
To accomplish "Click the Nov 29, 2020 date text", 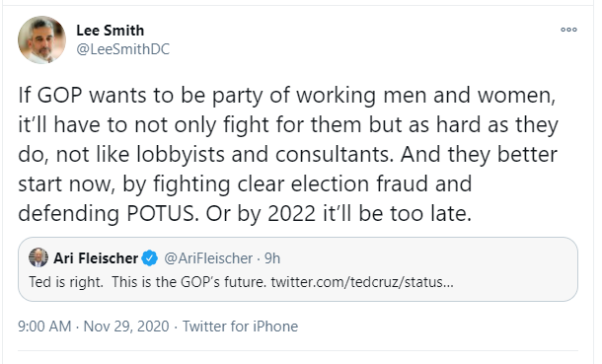I will 126,327.
